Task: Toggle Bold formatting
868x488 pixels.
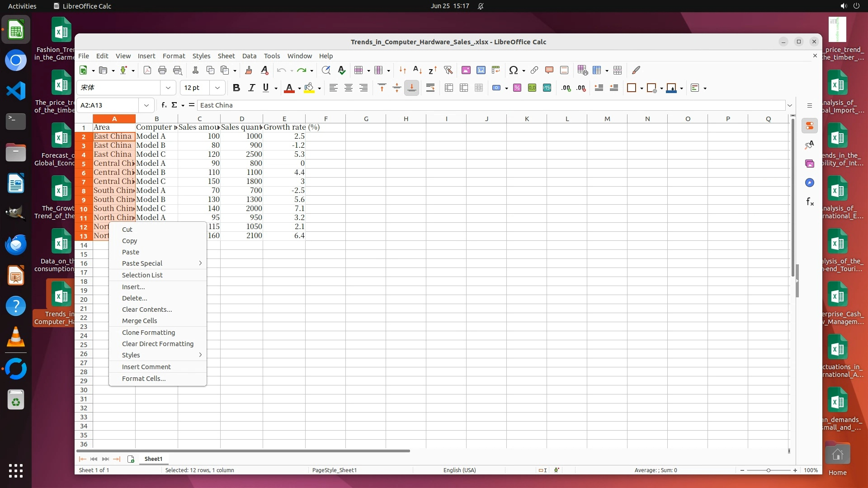Action: click(236, 88)
